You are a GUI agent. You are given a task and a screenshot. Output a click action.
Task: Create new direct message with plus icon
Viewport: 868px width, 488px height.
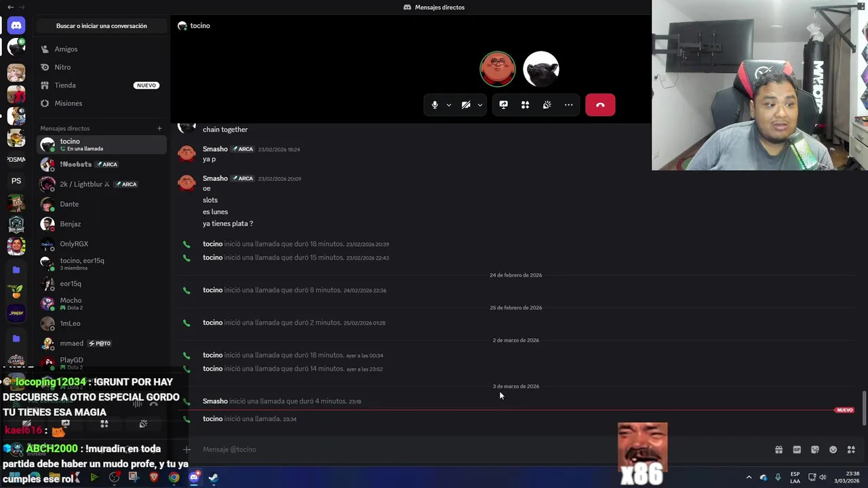(x=159, y=128)
